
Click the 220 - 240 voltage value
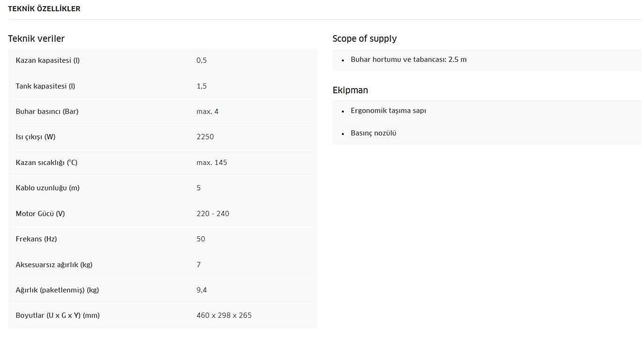pos(213,214)
